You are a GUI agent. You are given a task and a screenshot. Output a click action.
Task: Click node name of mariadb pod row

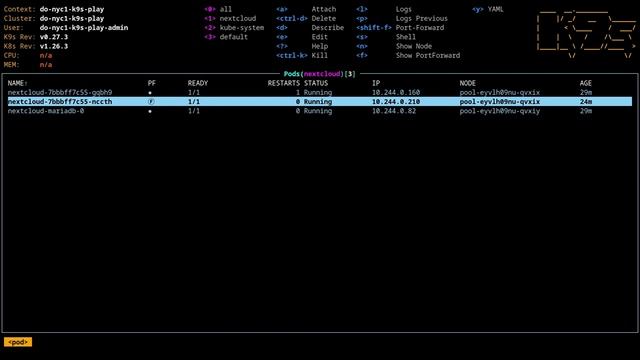pyautogui.click(x=500, y=111)
